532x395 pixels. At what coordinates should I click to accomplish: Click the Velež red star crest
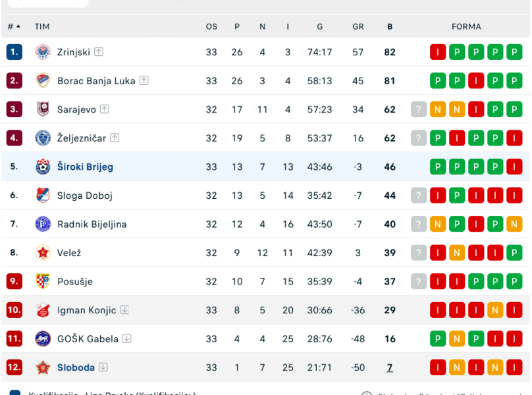coord(43,253)
